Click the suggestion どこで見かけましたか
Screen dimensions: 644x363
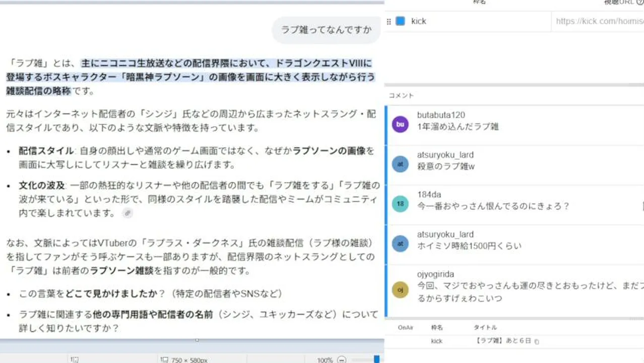[x=111, y=293]
